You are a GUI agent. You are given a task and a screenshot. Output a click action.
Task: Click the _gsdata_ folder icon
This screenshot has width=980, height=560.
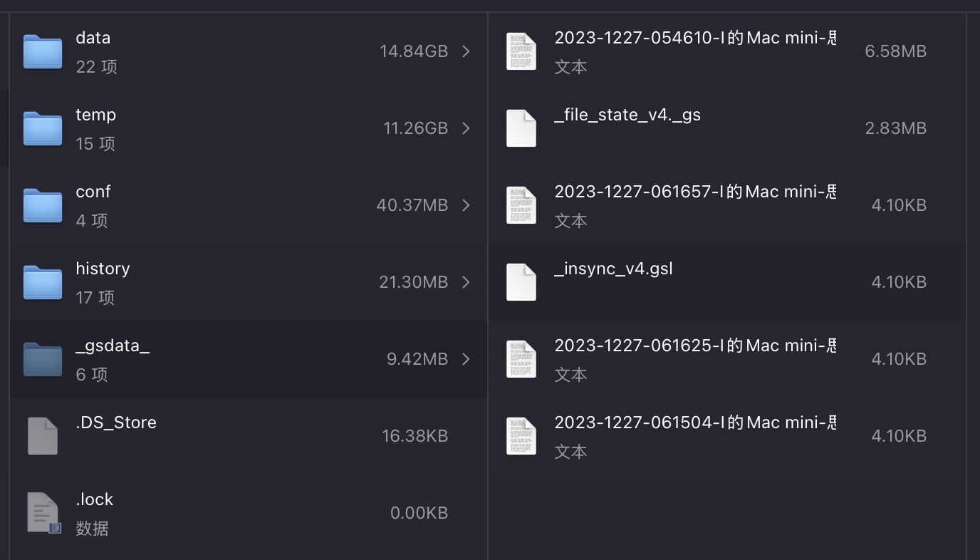(x=43, y=359)
